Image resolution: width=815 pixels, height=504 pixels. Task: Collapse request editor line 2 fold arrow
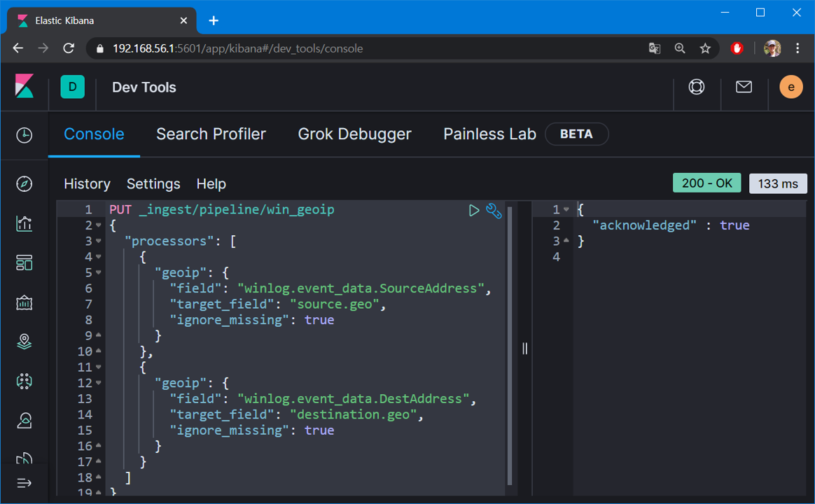pyautogui.click(x=98, y=225)
